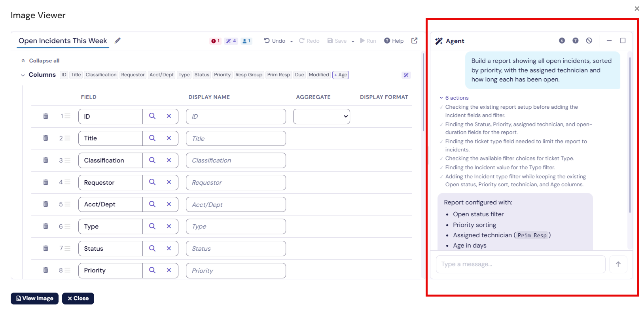Click the View Image button

click(34, 299)
